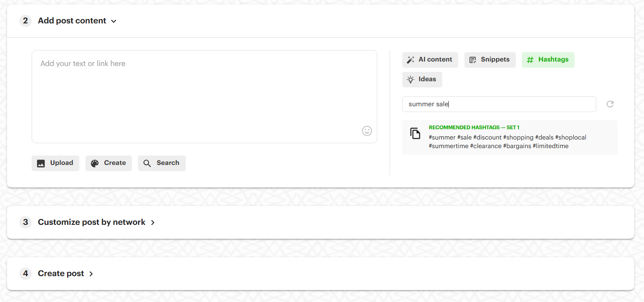Image resolution: width=644 pixels, height=302 pixels.
Task: Click the recommended hashtags text block
Action: click(x=507, y=142)
